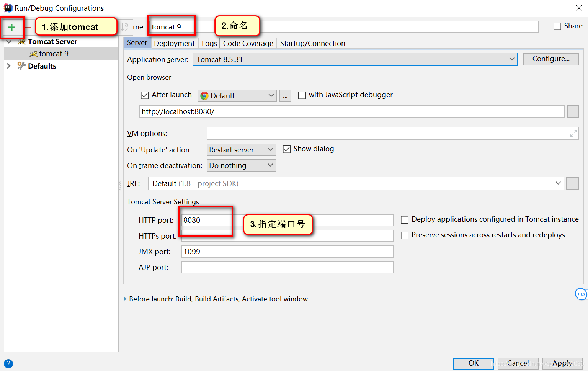Click the sort alphabetically icon in toolbar

[124, 27]
